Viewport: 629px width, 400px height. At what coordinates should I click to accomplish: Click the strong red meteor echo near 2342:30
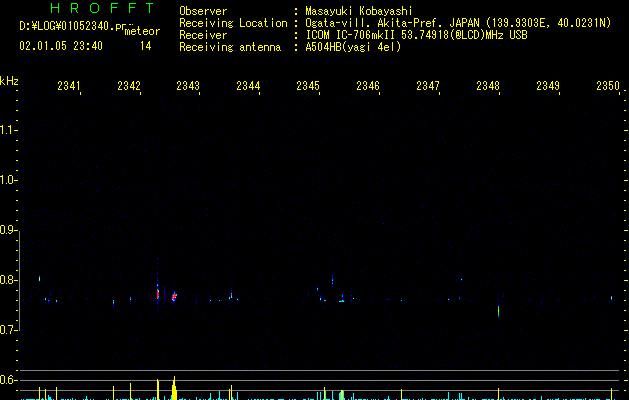point(158,293)
